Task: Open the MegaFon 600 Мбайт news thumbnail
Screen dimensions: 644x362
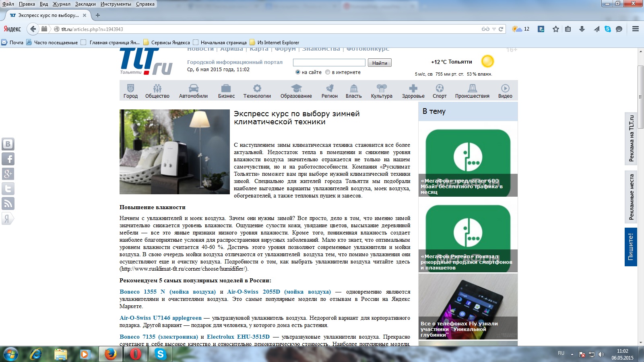Action: 468,159
